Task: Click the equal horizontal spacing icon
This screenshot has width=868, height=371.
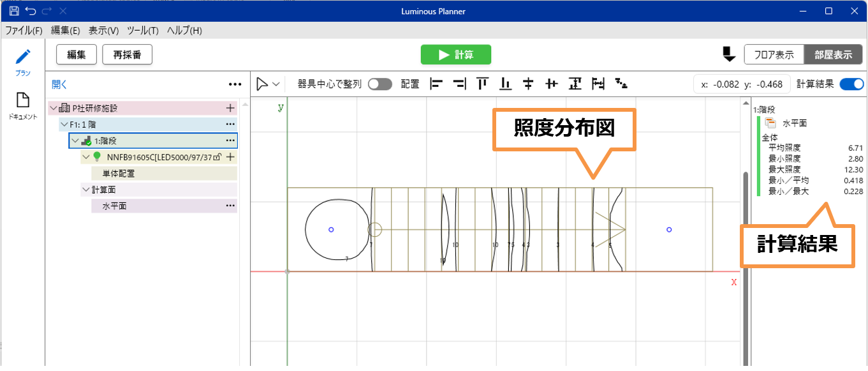Action: 598,84
